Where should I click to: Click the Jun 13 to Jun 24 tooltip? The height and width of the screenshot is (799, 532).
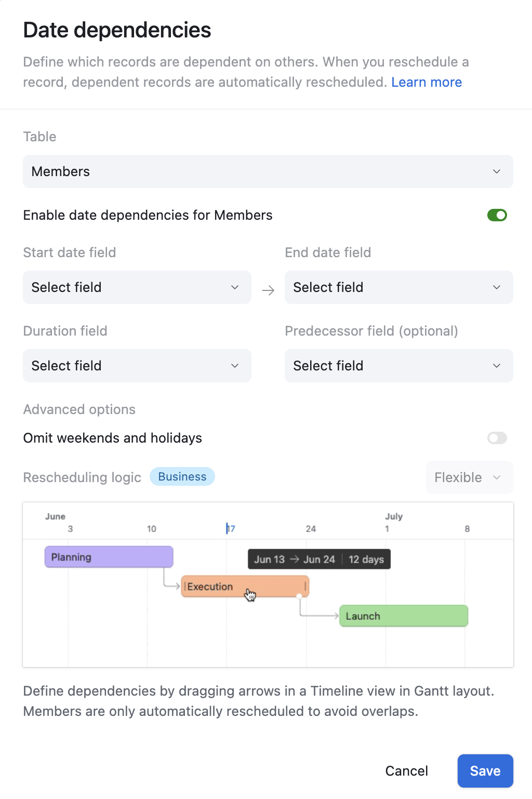pos(319,559)
